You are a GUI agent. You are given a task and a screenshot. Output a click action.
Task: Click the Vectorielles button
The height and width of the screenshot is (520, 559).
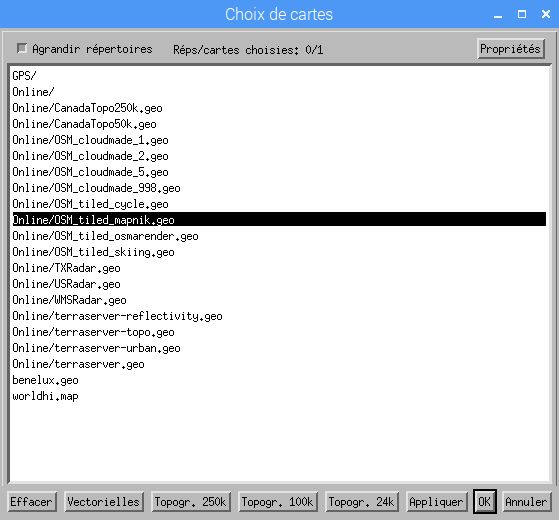[x=104, y=502]
